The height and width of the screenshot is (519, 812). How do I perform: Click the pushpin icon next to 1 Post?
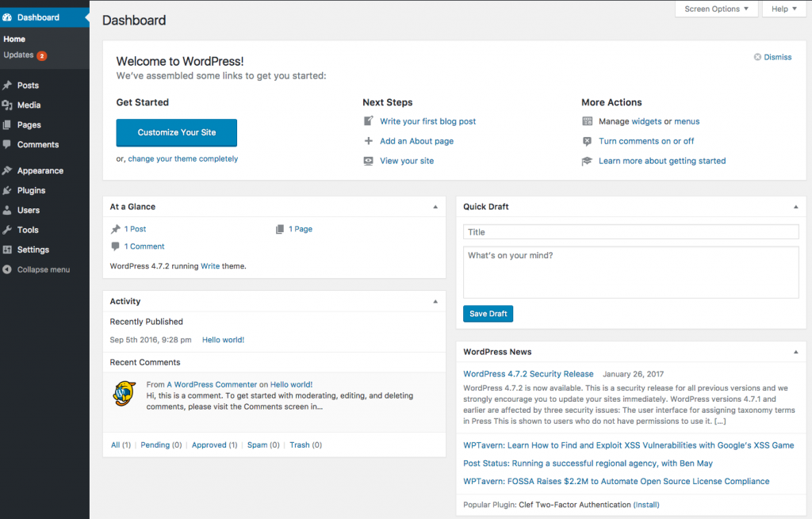pos(116,229)
